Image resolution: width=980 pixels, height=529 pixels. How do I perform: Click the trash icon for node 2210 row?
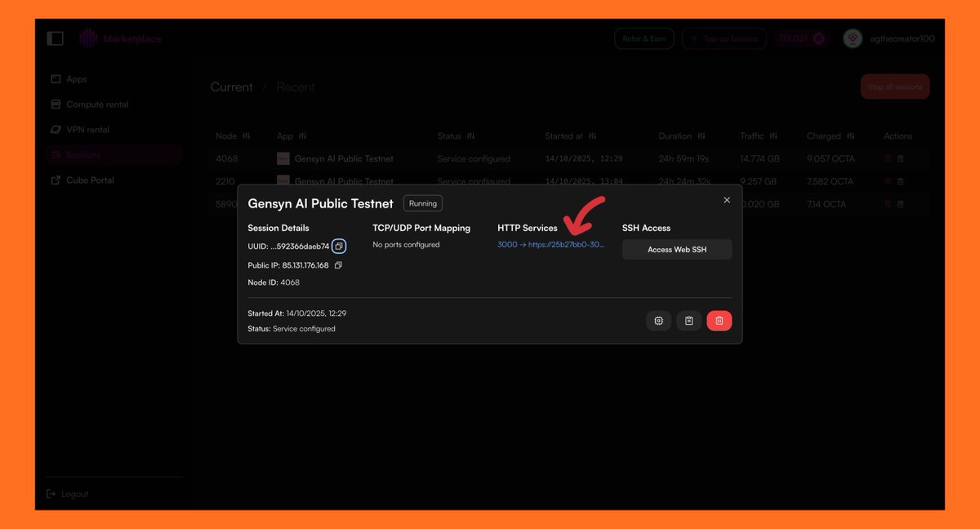coord(888,181)
